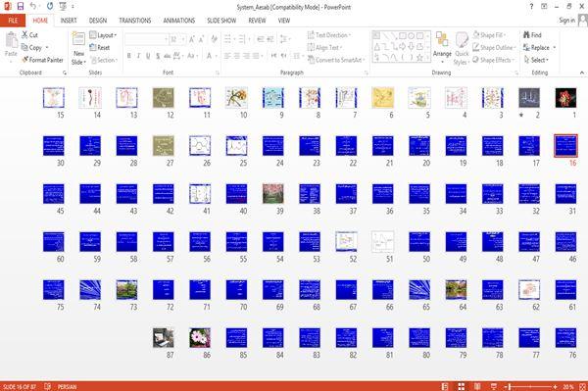The width and height of the screenshot is (588, 391).
Task: Switch to the INSERT tab
Action: tap(69, 21)
